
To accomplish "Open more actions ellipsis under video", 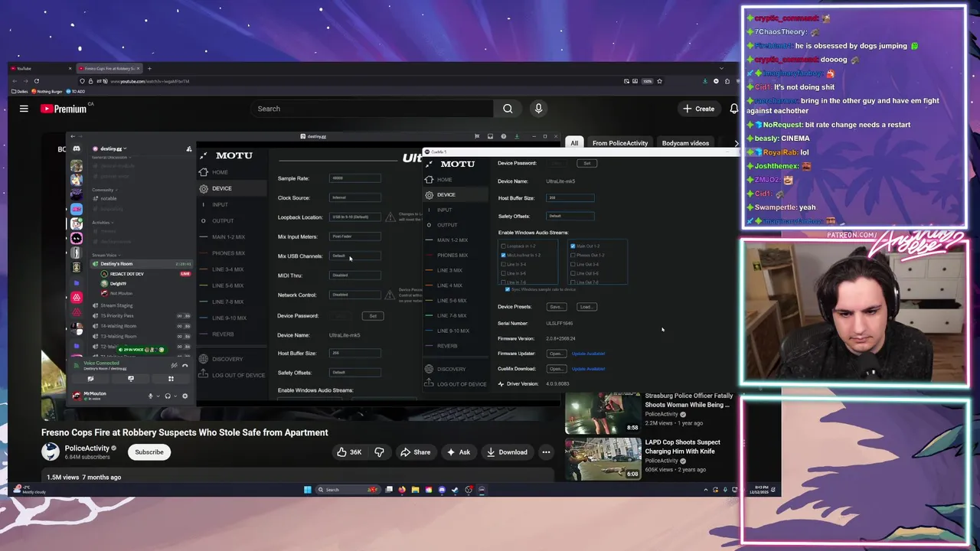I will pos(546,452).
